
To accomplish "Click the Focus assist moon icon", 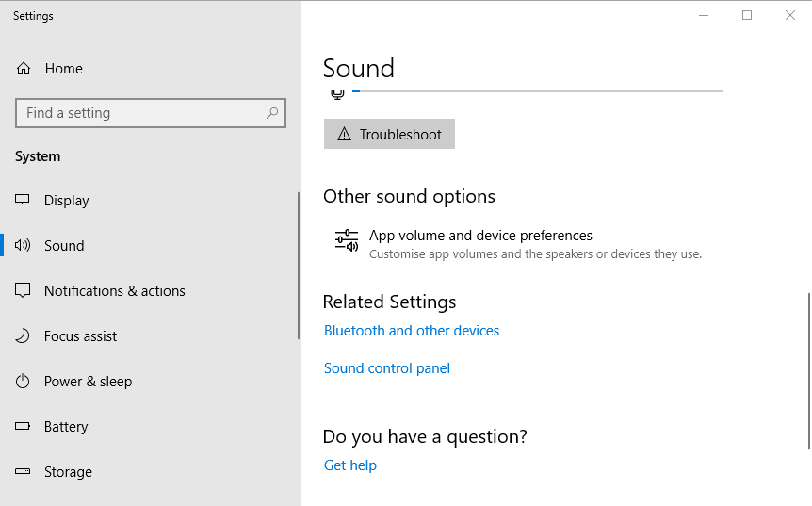I will pos(24,336).
